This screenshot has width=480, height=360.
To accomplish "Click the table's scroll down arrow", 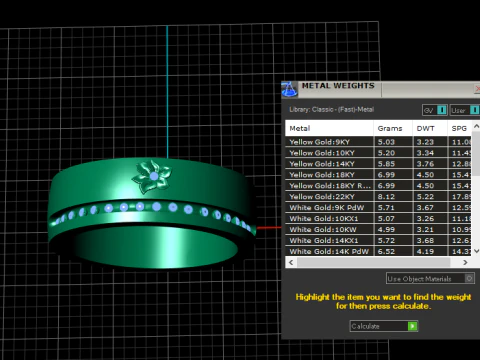I will point(476,251).
